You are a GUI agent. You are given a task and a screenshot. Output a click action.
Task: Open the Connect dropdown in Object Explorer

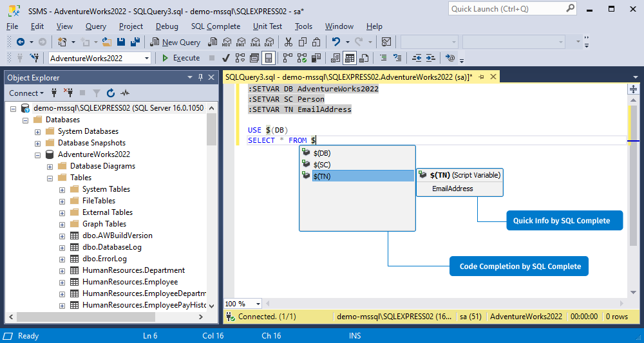pos(26,93)
